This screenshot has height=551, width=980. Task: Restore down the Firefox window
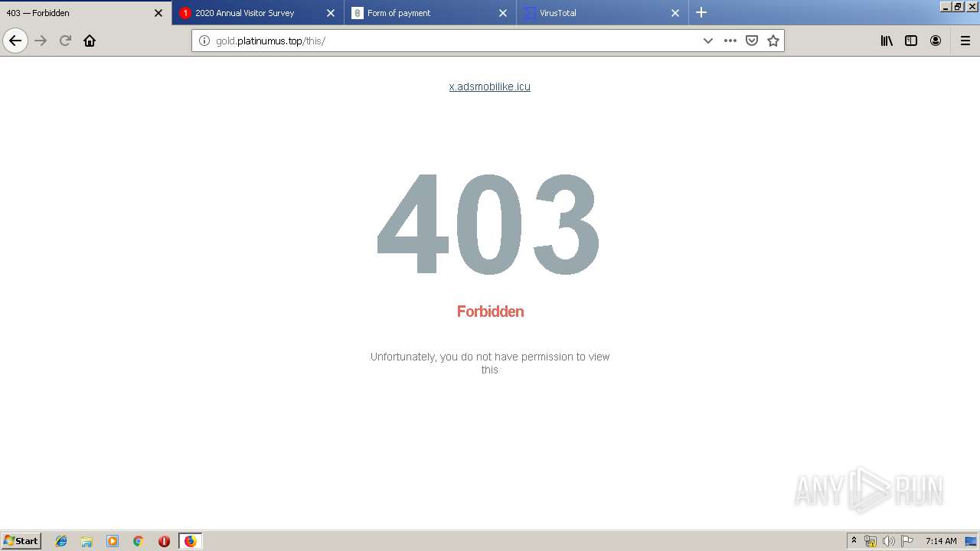coord(958,6)
